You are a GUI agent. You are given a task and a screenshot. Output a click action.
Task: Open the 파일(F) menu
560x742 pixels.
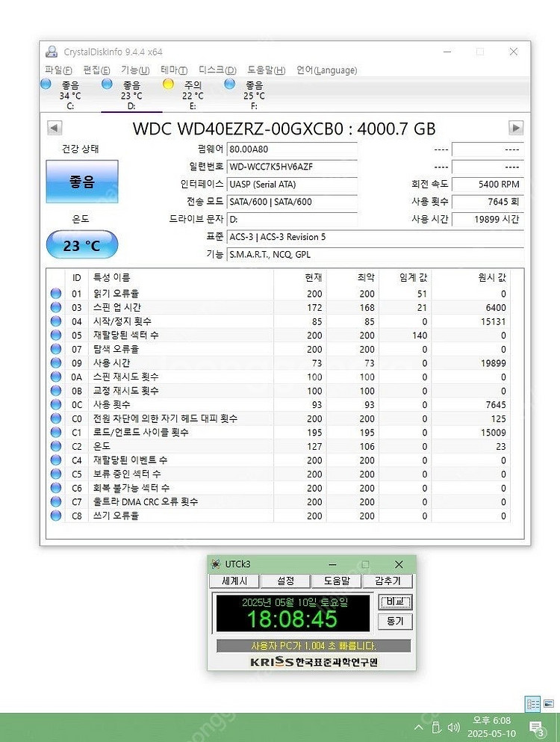59,70
